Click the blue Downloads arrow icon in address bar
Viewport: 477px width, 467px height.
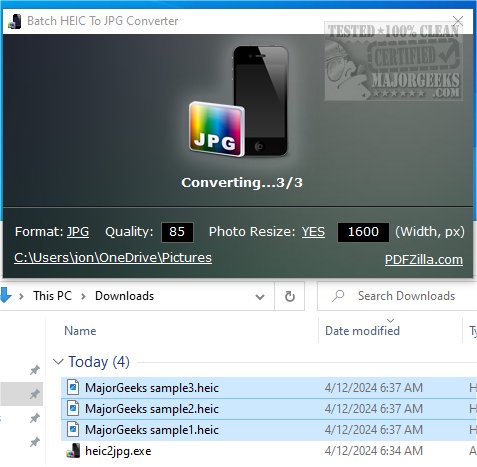point(5,295)
